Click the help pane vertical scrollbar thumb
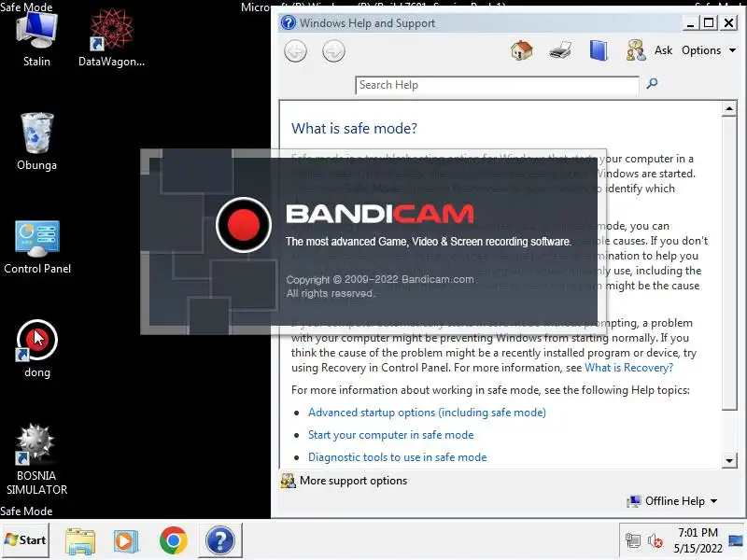Screen dimensions: 747x560 tap(729, 263)
